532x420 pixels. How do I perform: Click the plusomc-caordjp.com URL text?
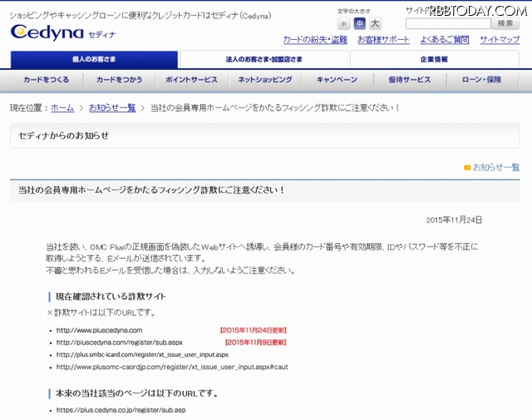[x=172, y=367]
